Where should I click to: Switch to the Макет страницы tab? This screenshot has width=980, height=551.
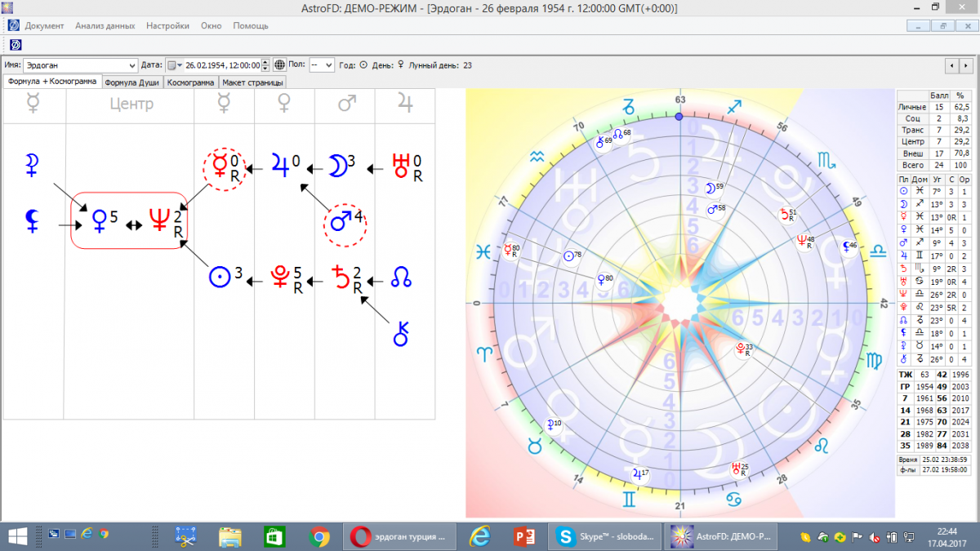tap(252, 82)
